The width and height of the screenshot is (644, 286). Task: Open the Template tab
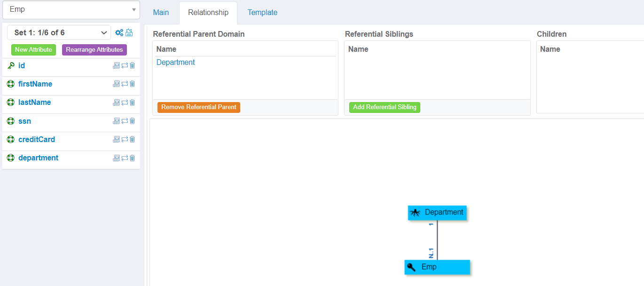coord(262,13)
